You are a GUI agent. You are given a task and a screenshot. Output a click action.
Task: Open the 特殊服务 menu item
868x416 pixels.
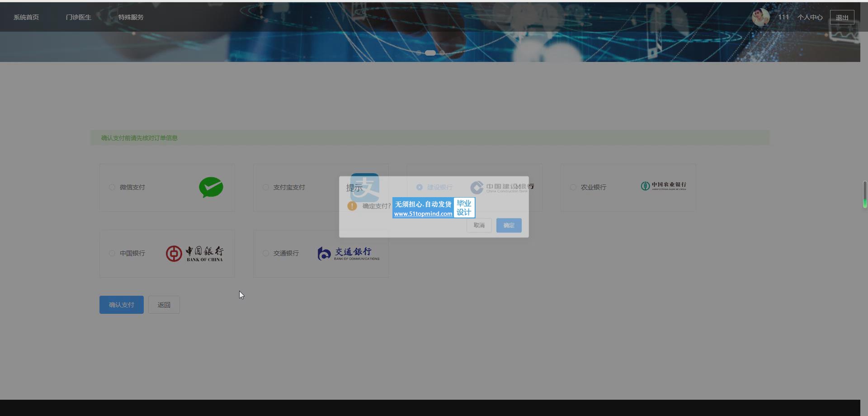click(x=131, y=17)
